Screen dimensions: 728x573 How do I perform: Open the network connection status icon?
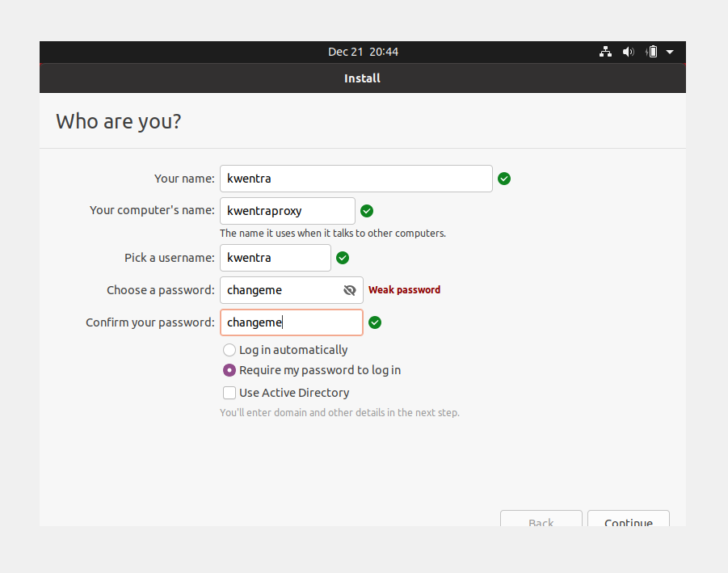(x=605, y=52)
